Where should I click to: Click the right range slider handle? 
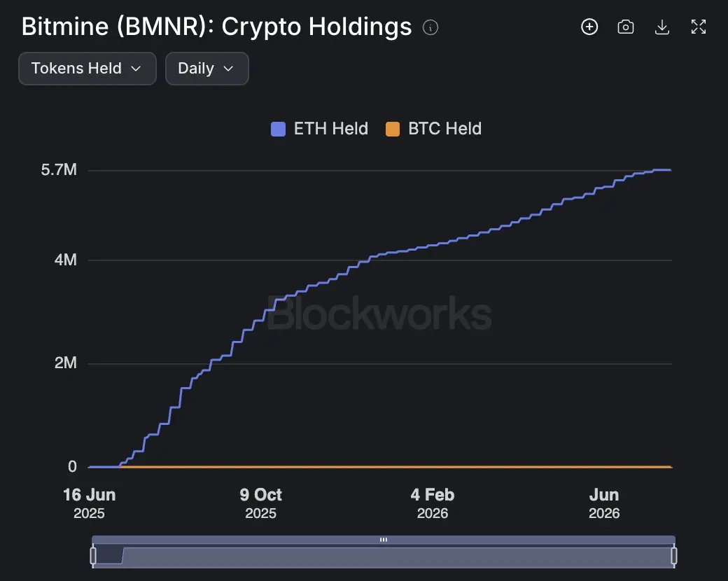coord(674,556)
